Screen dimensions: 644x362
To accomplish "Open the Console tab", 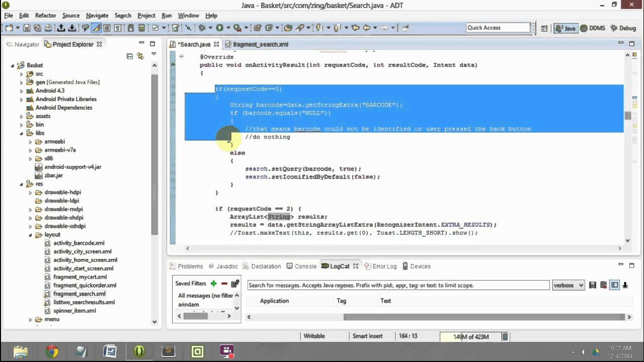I will click(x=301, y=266).
